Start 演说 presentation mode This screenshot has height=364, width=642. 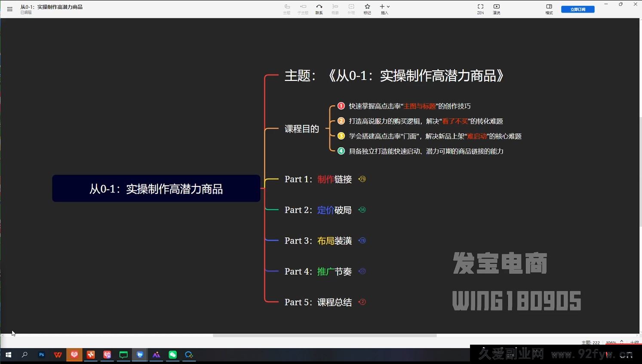(496, 9)
